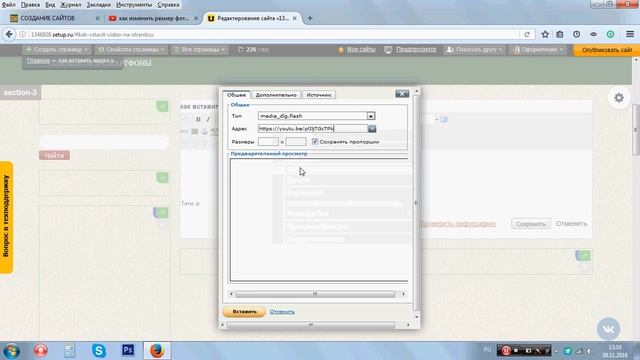Image resolution: width=640 pixels, height=360 pixels.
Task: Click the Главная breadcrumb link
Action: point(38,61)
